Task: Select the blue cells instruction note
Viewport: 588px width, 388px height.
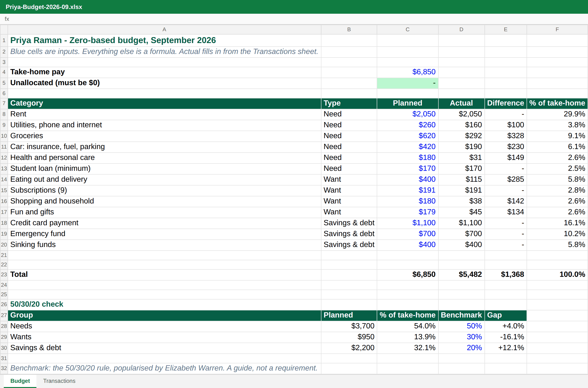Action: (x=164, y=52)
